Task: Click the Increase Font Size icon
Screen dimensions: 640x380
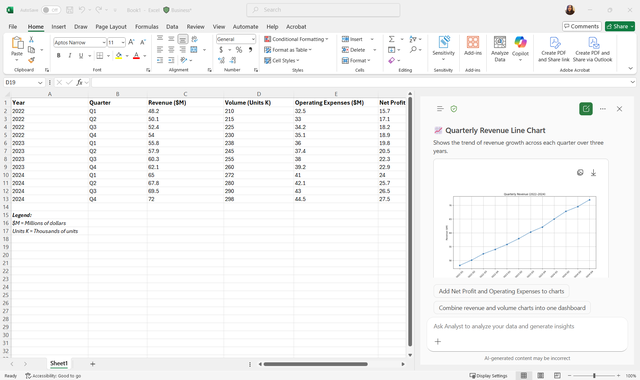Action: [131, 42]
